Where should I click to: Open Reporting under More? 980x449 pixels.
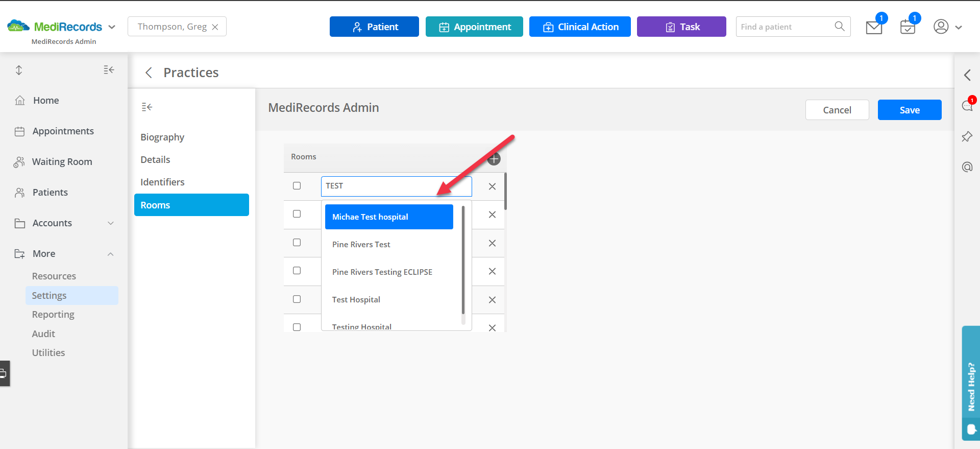pos(53,314)
